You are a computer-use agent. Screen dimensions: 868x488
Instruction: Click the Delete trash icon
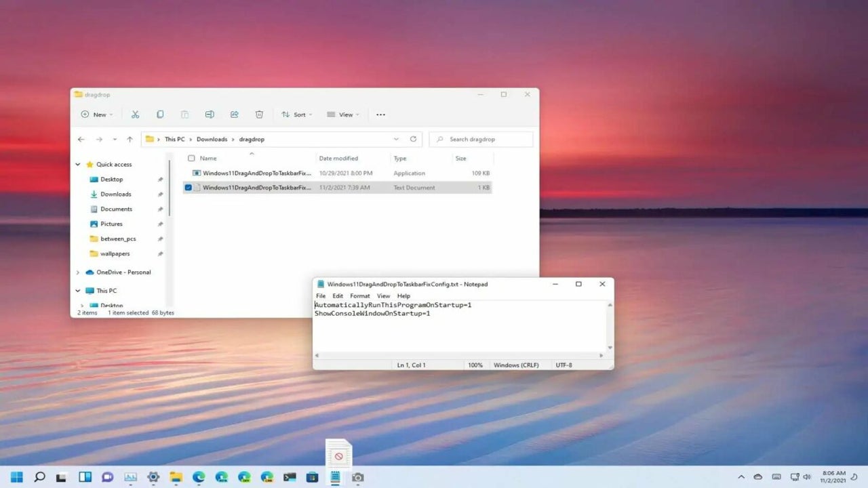coord(259,115)
